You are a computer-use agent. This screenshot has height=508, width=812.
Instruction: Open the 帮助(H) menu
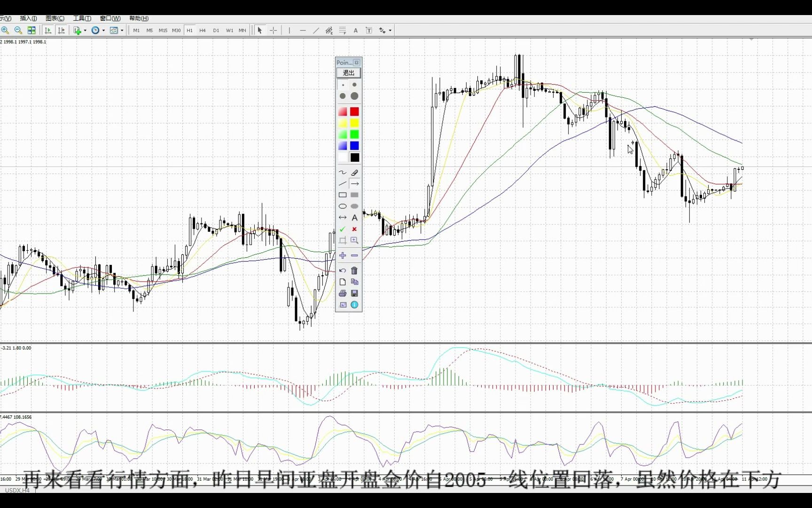tap(139, 18)
